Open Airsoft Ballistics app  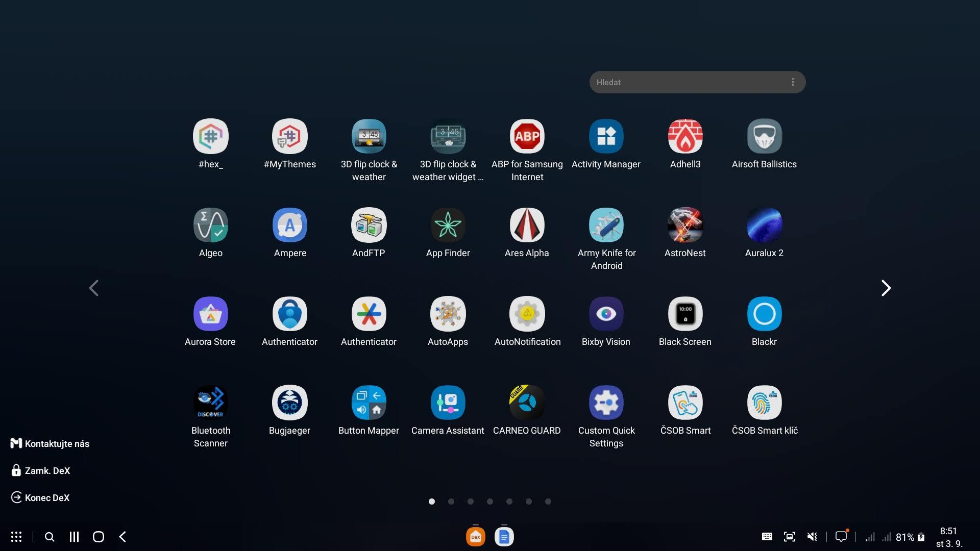[x=764, y=136]
